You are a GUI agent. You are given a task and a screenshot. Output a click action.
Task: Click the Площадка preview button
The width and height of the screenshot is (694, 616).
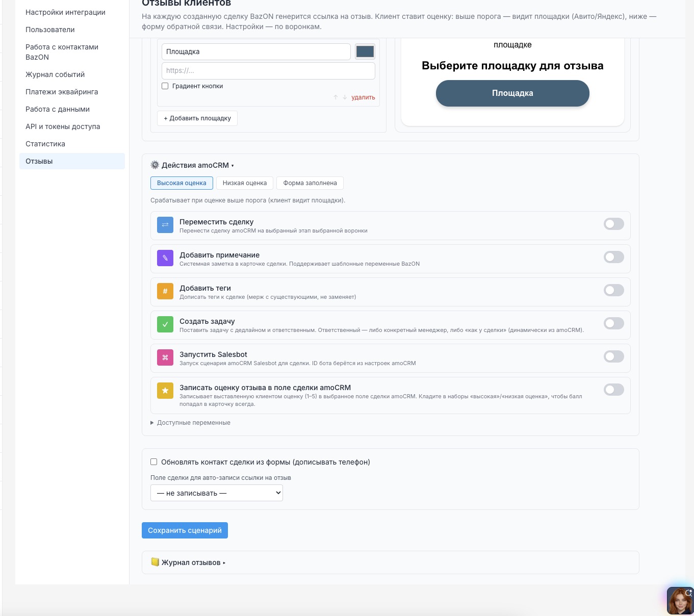[x=512, y=93]
